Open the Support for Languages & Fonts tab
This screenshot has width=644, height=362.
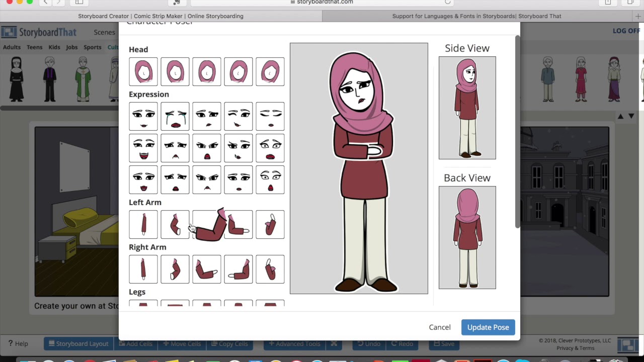coord(476,16)
